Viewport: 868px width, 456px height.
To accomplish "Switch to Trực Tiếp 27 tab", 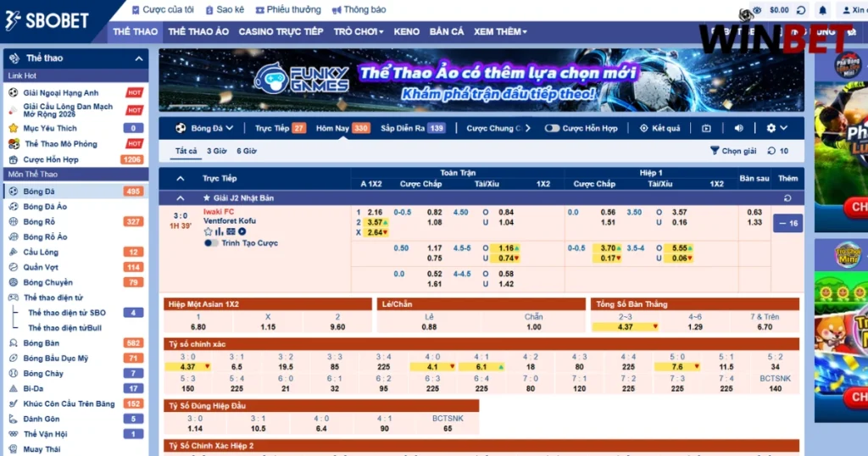I will point(280,128).
